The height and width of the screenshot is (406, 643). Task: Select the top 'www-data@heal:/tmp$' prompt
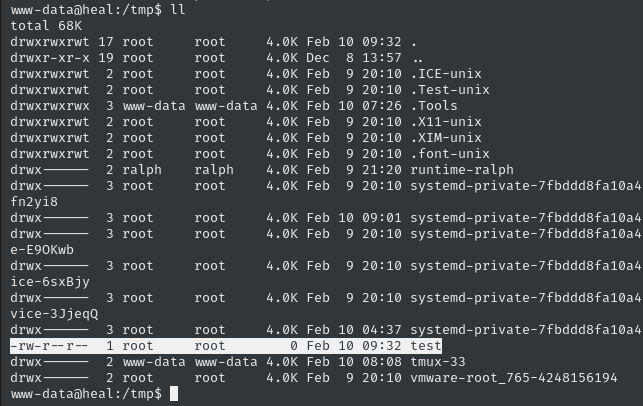click(86, 10)
